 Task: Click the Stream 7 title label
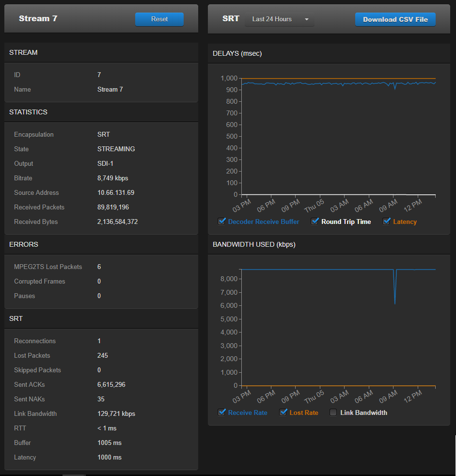(x=38, y=19)
